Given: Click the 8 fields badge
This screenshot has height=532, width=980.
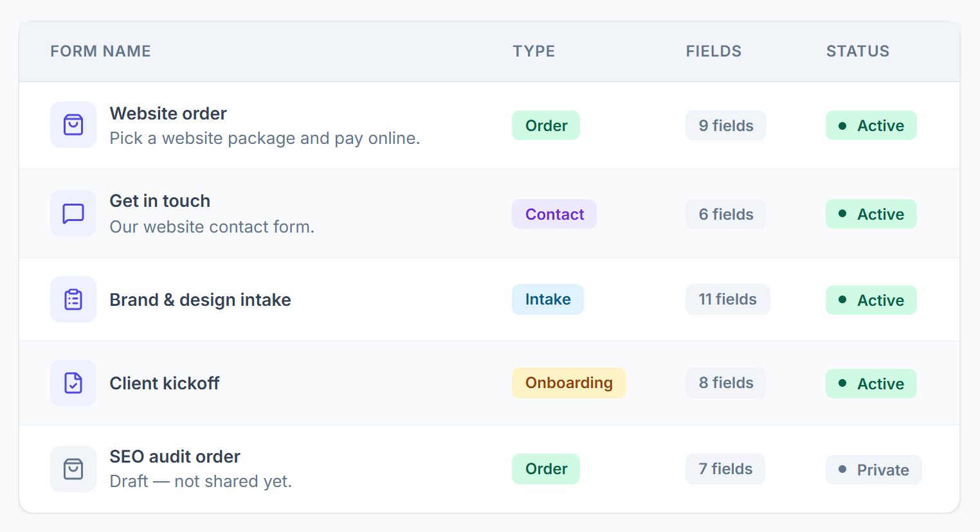Looking at the screenshot, I should 726,383.
